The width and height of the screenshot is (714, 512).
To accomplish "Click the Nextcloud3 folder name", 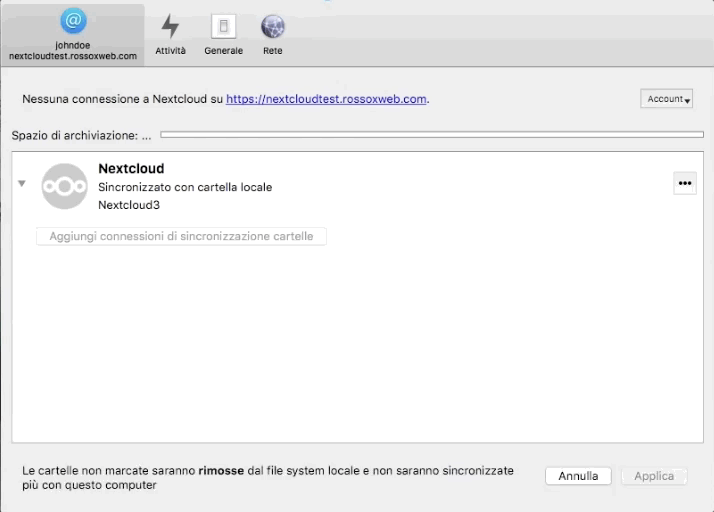I will pyautogui.click(x=129, y=205).
